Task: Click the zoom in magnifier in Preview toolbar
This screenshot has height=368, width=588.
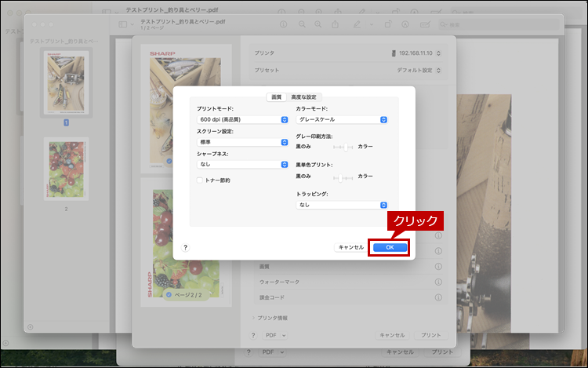Action: click(318, 24)
